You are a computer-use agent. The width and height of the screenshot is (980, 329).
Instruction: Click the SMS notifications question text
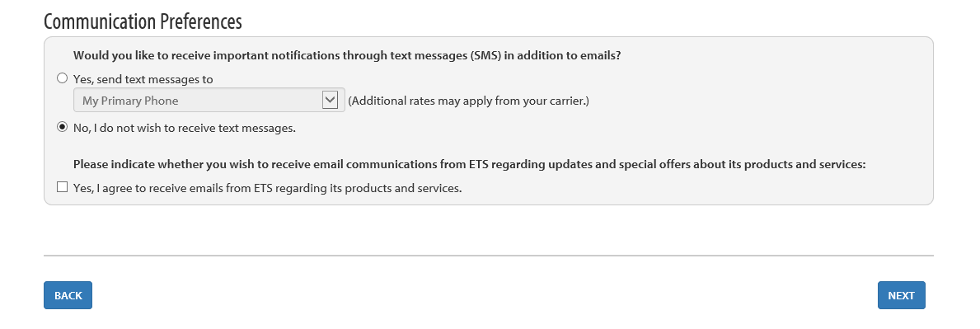[347, 55]
